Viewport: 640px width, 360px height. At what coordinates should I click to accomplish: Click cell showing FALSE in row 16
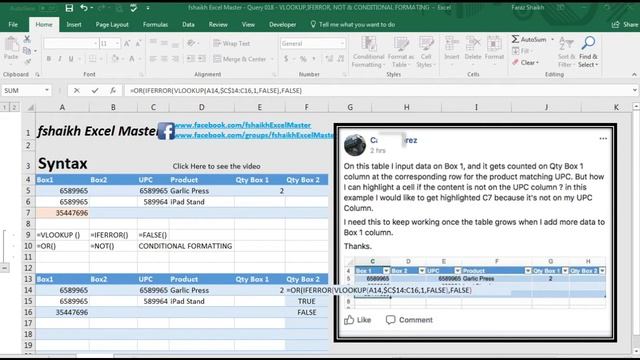click(x=307, y=312)
